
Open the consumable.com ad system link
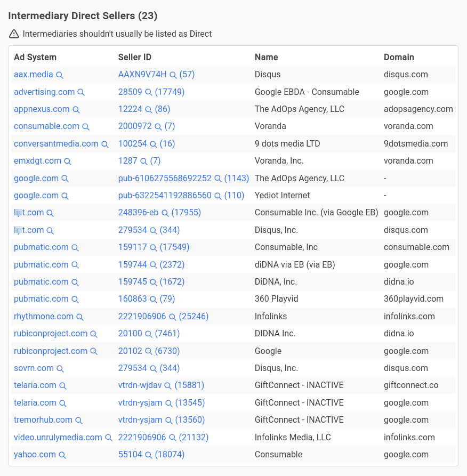(x=46, y=126)
